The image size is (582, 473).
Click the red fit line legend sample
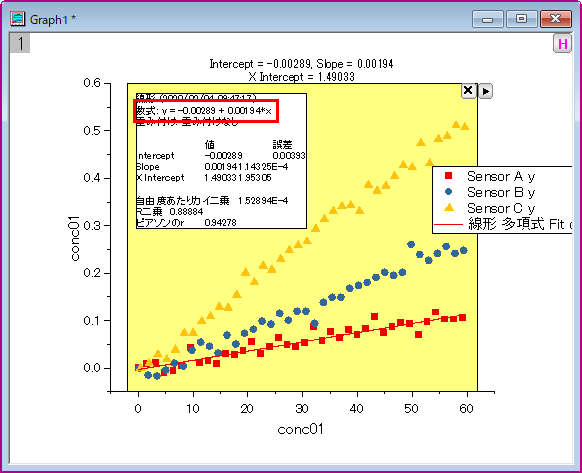pyautogui.click(x=448, y=225)
